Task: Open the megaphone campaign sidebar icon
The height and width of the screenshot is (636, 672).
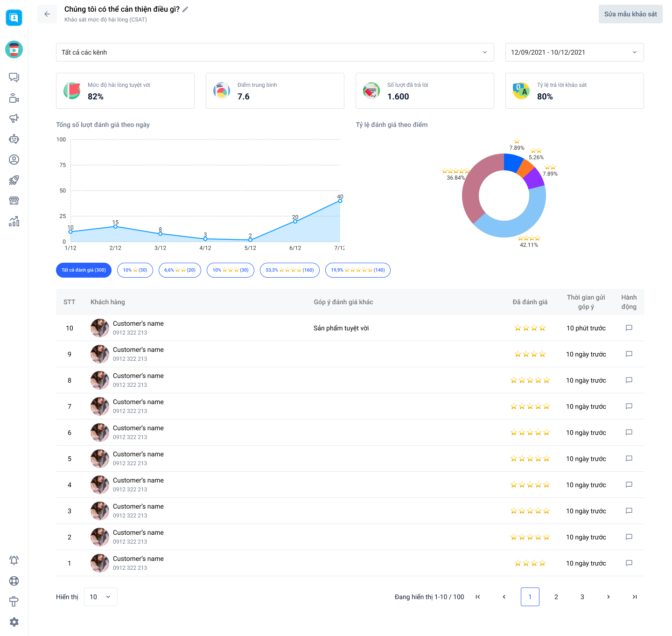Action: tap(14, 119)
